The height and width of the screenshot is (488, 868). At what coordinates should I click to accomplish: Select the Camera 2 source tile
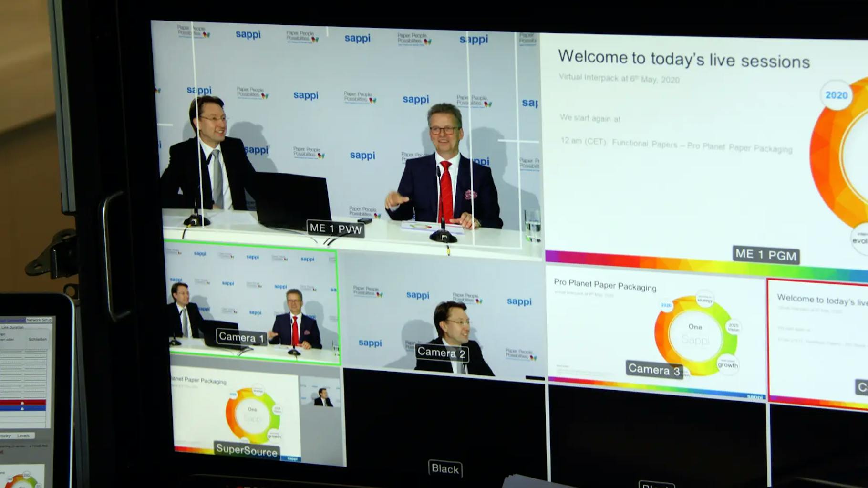[444, 316]
